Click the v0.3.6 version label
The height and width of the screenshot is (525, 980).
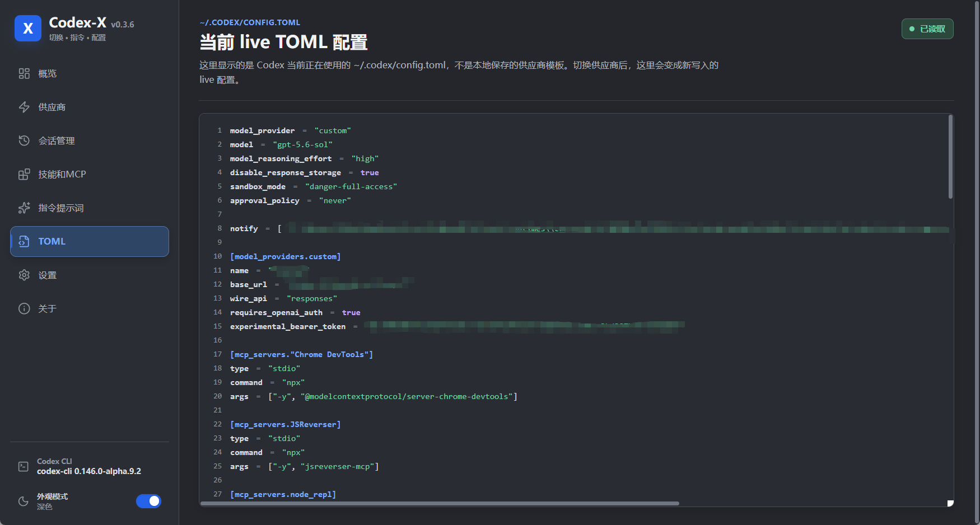click(x=123, y=25)
